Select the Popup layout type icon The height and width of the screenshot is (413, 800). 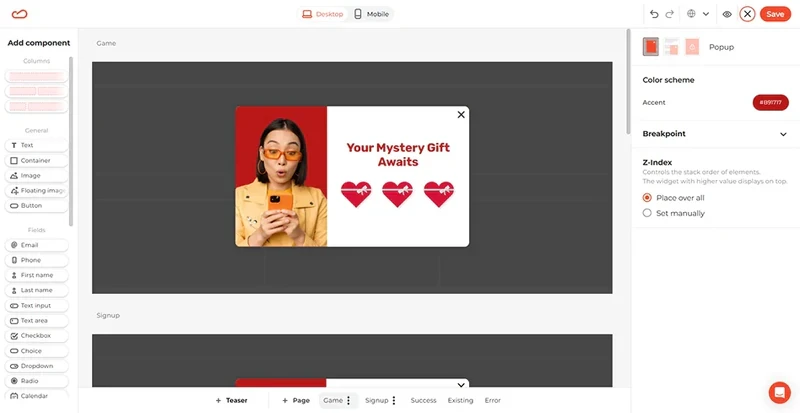[x=651, y=47]
